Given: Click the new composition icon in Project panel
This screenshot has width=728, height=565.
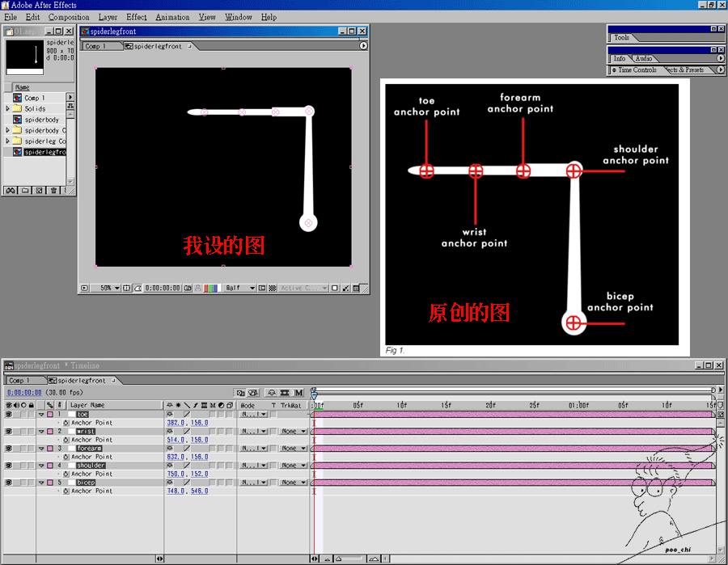Looking at the screenshot, I should tap(40, 190).
